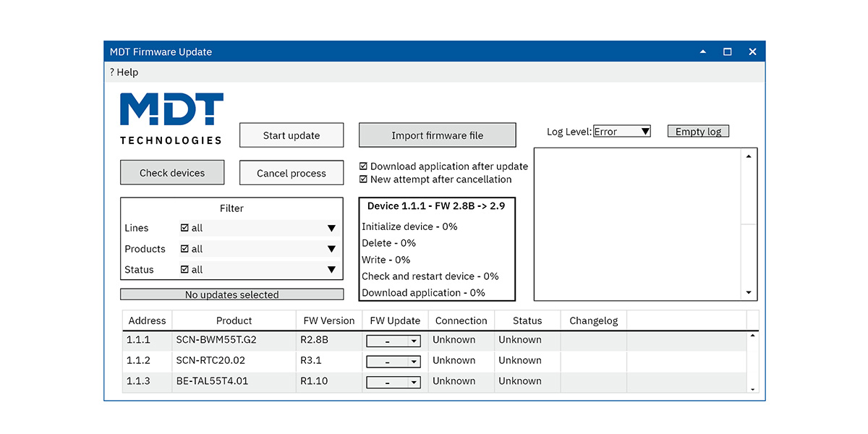868x434 pixels.
Task: Click the question mark help icon
Action: (x=112, y=72)
